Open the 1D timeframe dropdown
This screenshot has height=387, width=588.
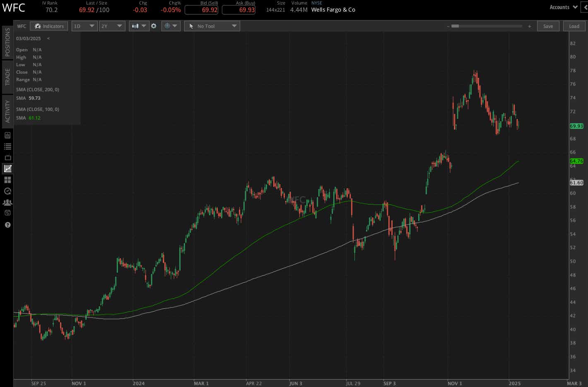[x=84, y=26]
